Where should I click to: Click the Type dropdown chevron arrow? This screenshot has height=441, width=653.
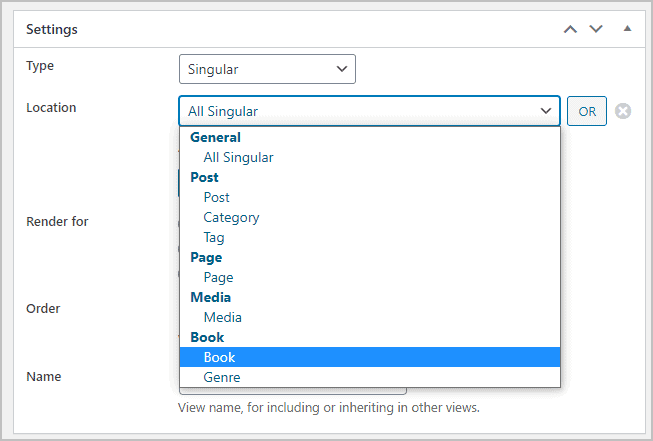342,69
